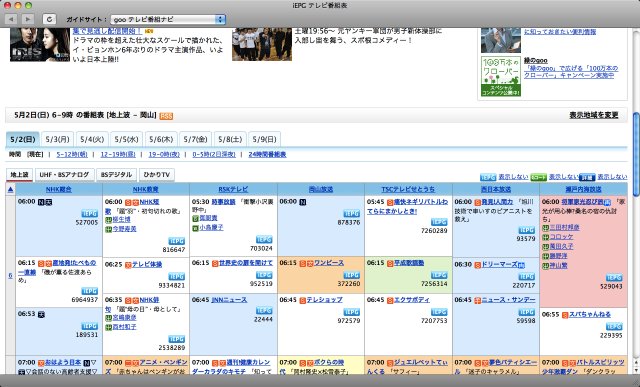Screen dimensions: 640x387
Task: Toggle the rightmost 表示しない link
Action: (612, 177)
